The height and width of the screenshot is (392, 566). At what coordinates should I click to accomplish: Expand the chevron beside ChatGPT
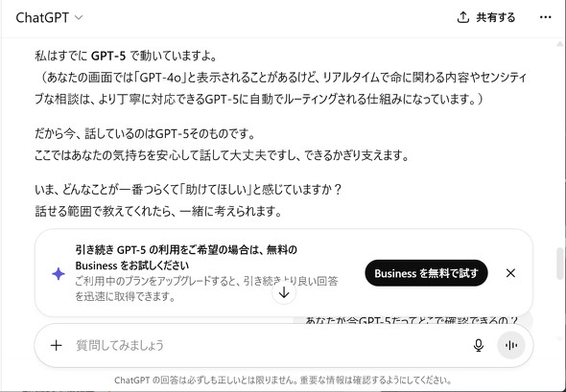tap(79, 17)
